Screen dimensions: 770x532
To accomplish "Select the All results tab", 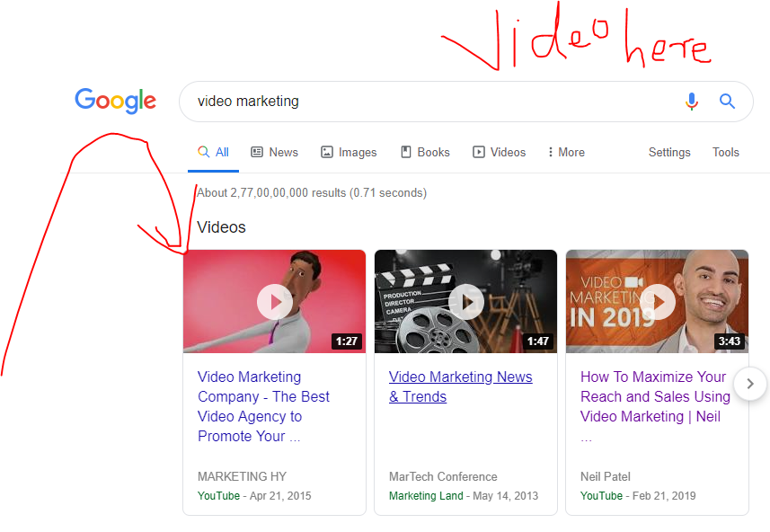I will click(x=213, y=153).
